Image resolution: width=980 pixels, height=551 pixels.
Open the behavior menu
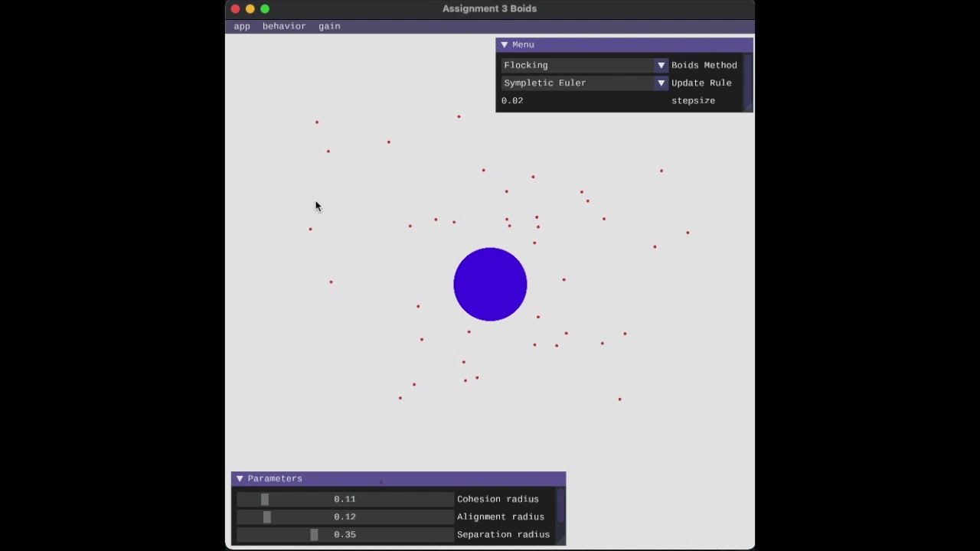[x=284, y=26]
